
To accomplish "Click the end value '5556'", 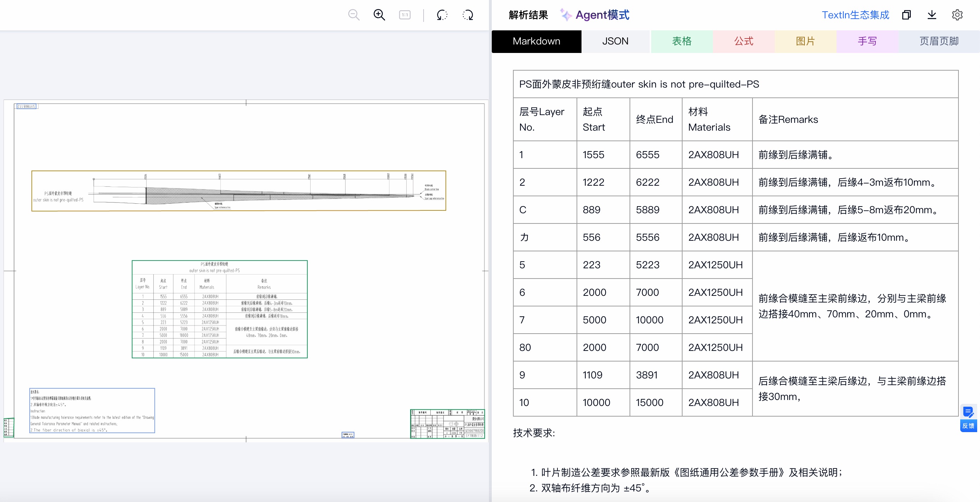I will coord(648,238).
